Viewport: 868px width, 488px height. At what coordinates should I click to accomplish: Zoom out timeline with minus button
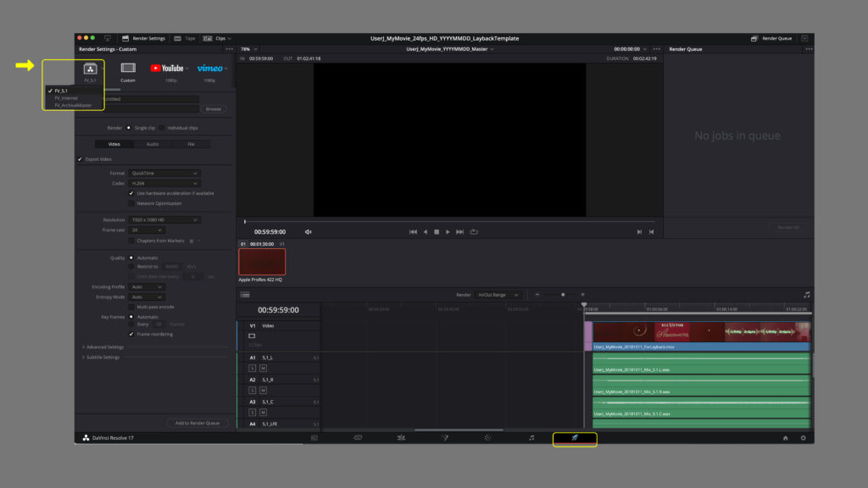[x=537, y=295]
